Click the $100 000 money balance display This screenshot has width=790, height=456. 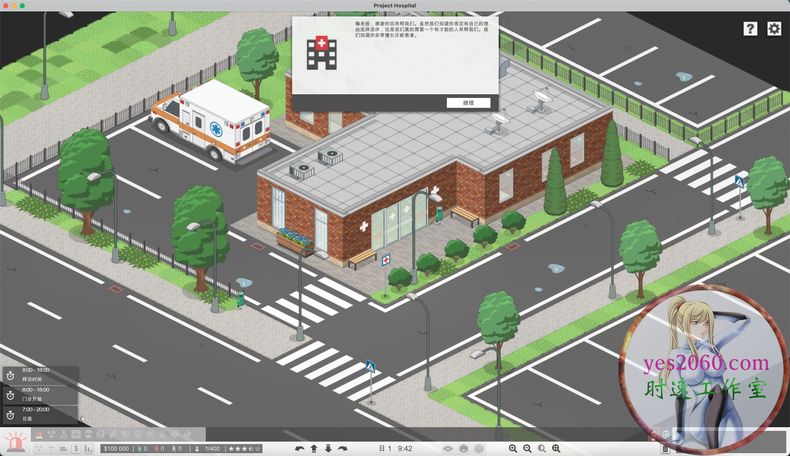(116, 449)
